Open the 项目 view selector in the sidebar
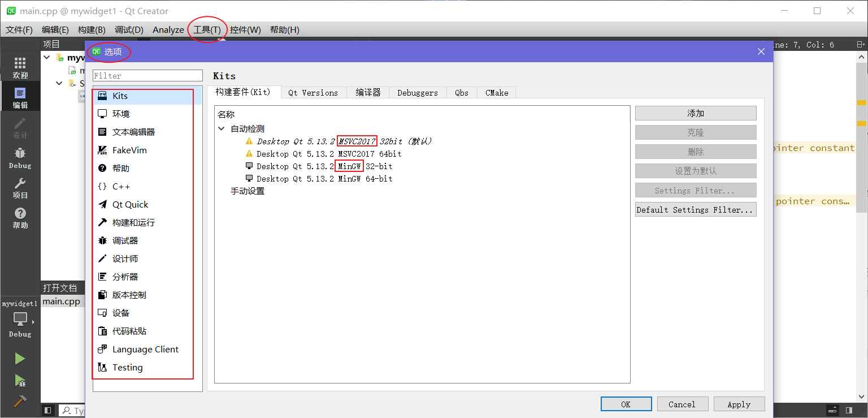 62,45
